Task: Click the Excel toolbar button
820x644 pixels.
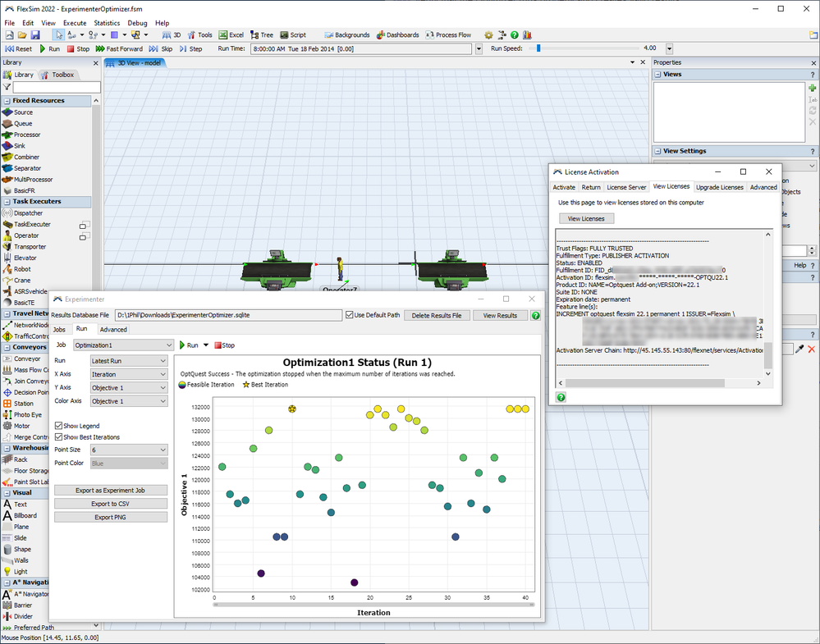Action: pos(231,35)
